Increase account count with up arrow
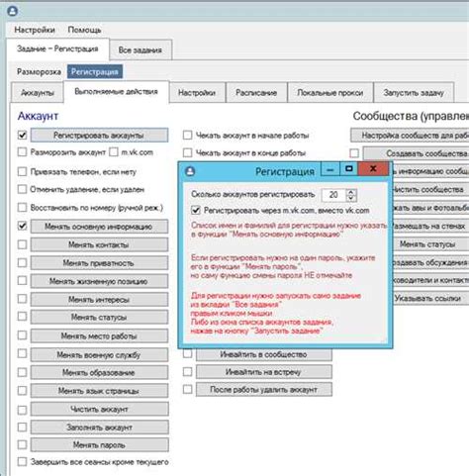The width and height of the screenshot is (469, 476). pyautogui.click(x=351, y=192)
